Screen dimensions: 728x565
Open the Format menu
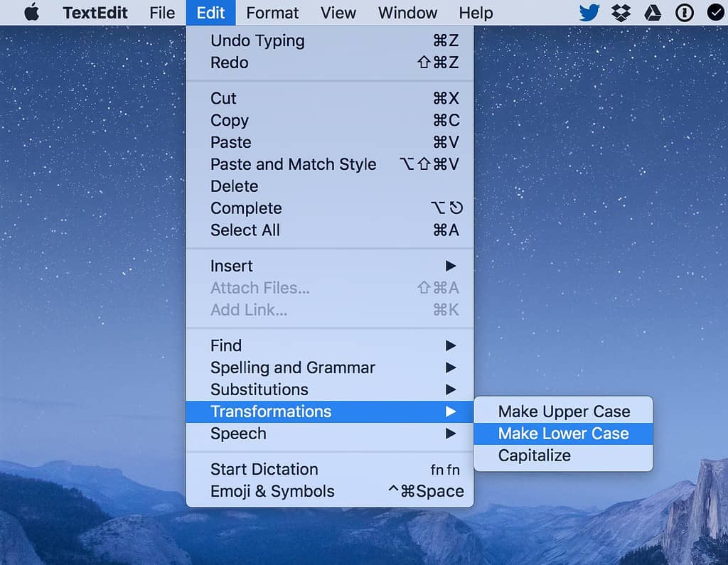click(272, 12)
